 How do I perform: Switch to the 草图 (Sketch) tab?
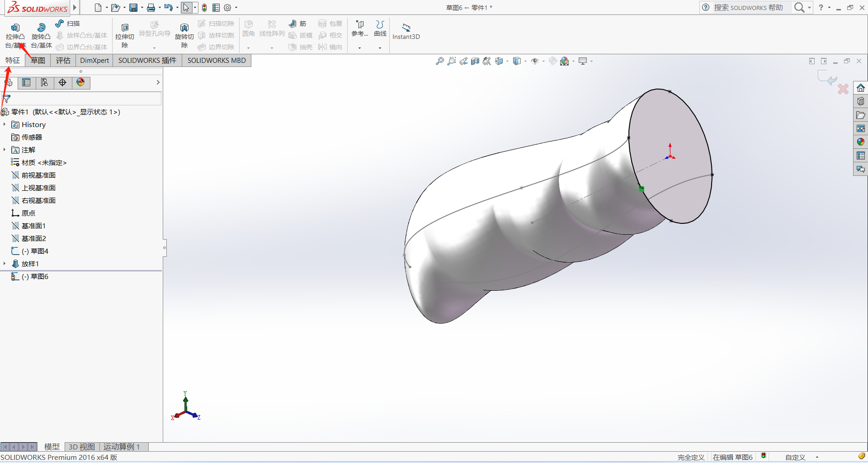pos(38,61)
